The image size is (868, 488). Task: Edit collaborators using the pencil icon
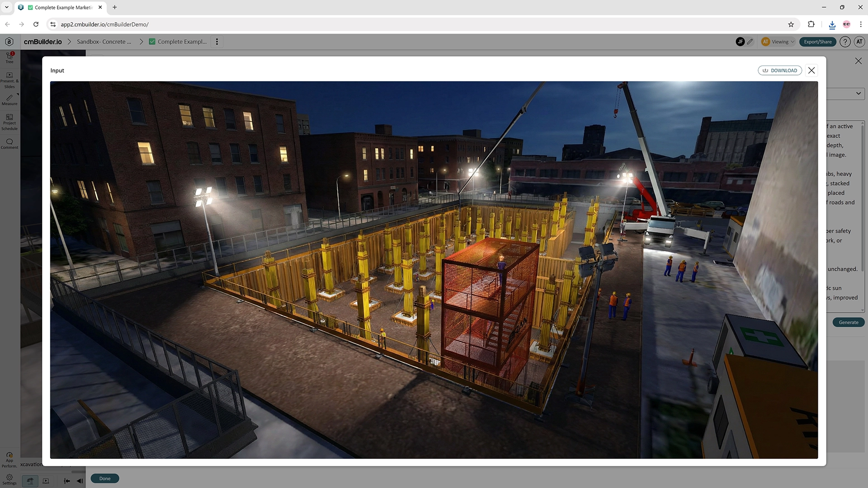750,42
